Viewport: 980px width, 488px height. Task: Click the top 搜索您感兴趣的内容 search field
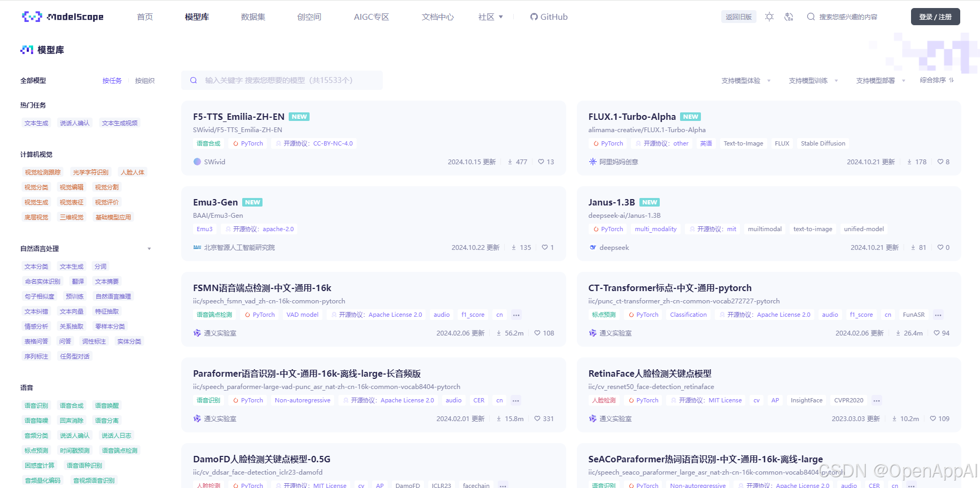pyautogui.click(x=848, y=17)
